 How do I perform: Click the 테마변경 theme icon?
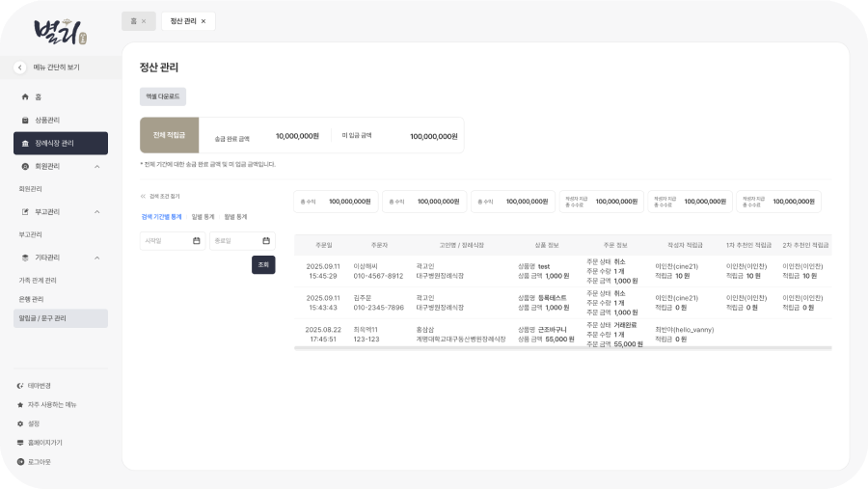(x=20, y=386)
